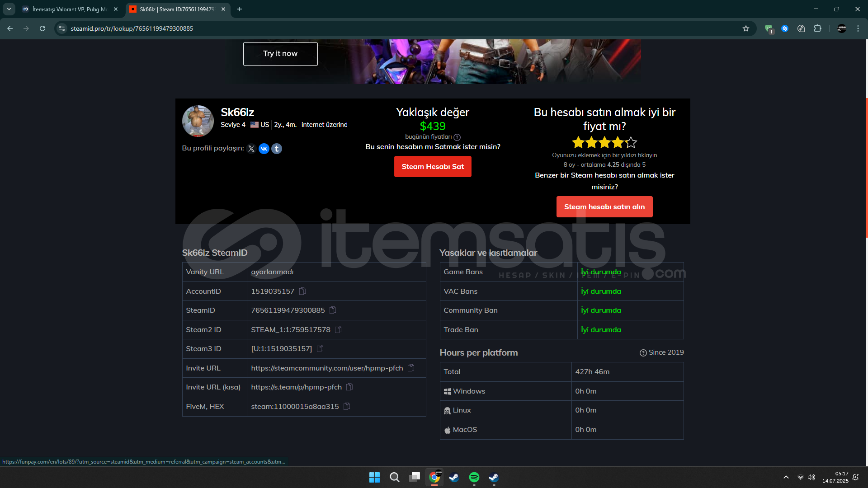This screenshot has width=868, height=488.
Task: Open the today's prices help icon
Action: point(457,137)
